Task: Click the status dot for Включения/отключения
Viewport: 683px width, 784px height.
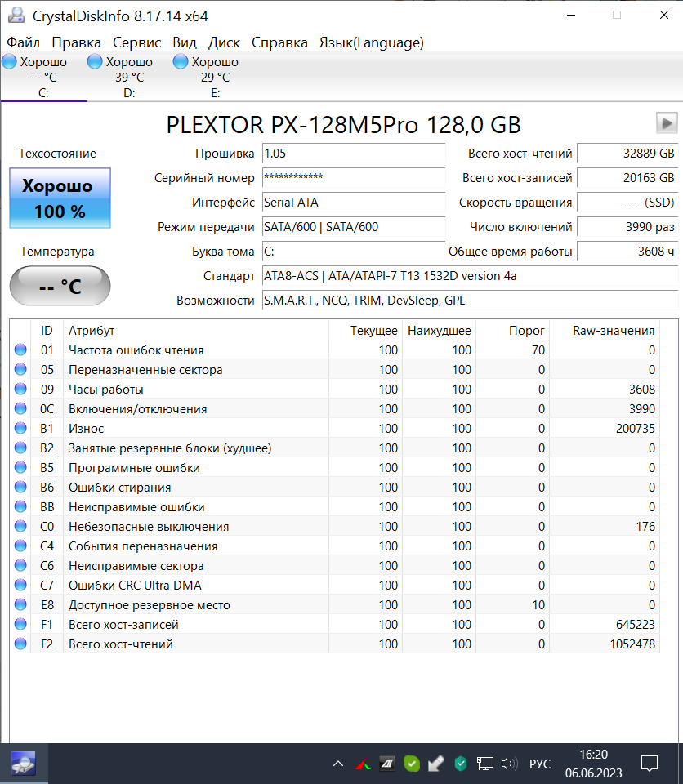Action: coord(20,408)
